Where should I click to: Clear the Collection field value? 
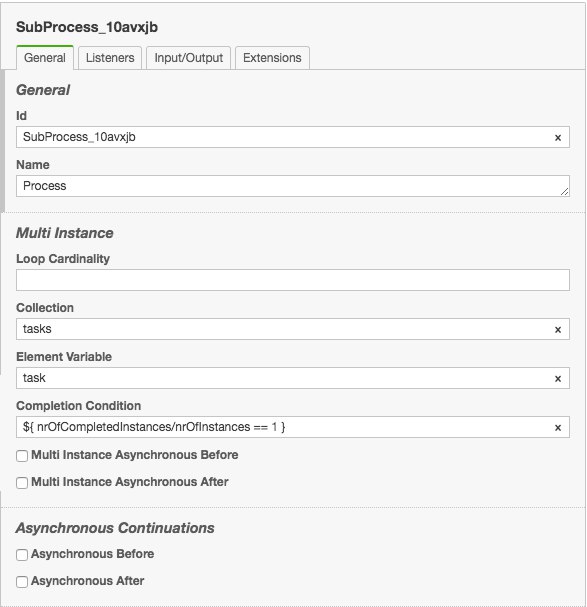coord(558,329)
